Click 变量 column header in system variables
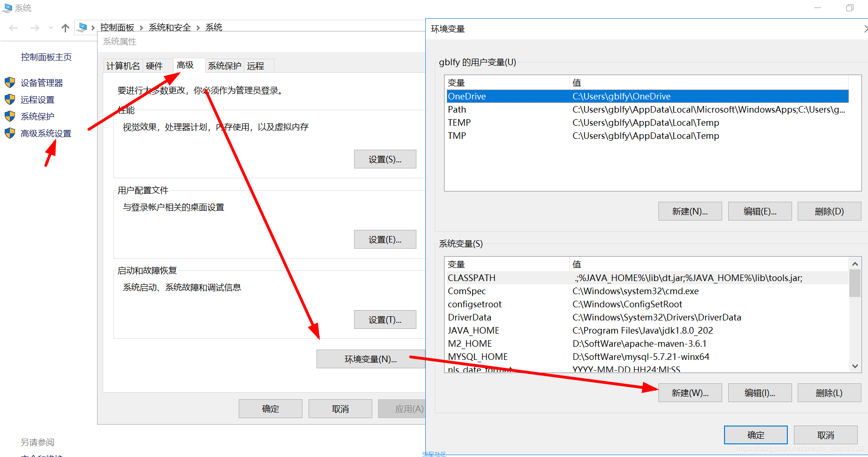Image resolution: width=868 pixels, height=457 pixels. pyautogui.click(x=507, y=265)
